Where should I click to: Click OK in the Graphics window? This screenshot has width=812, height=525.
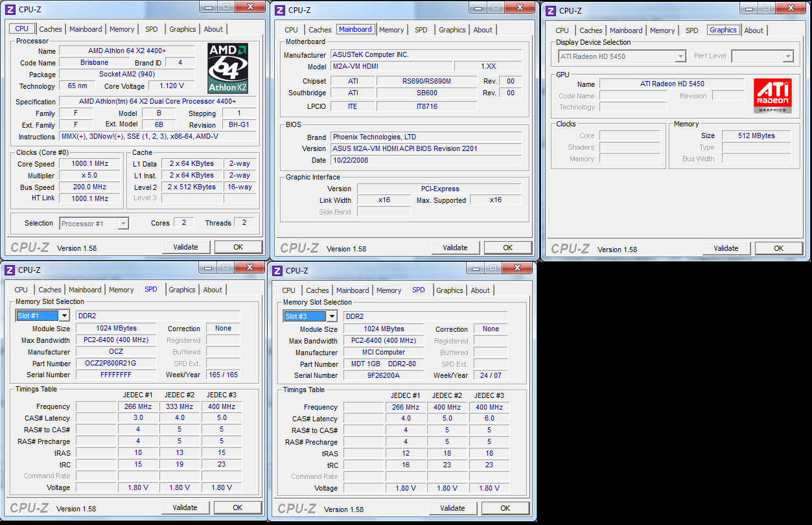click(778, 248)
